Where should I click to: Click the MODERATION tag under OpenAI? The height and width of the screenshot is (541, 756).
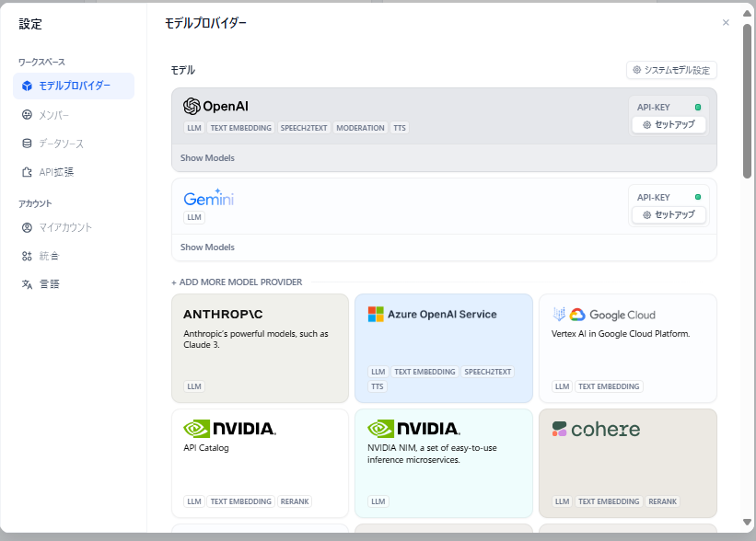point(360,128)
